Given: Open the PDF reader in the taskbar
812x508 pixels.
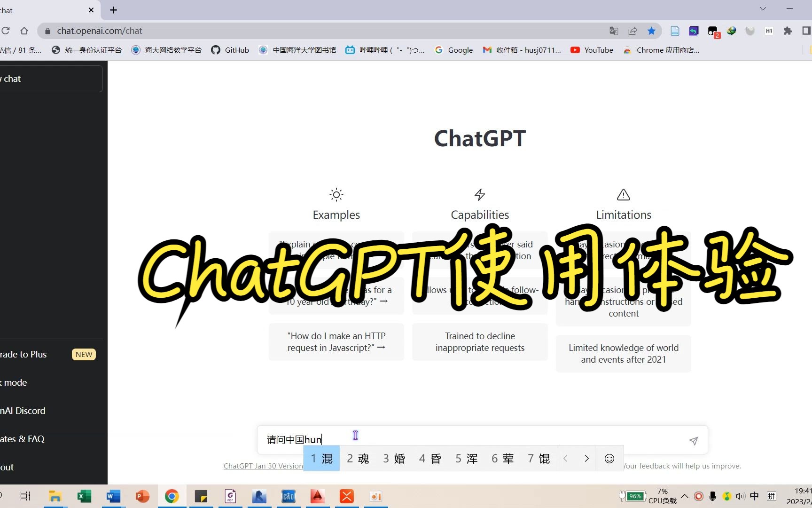Looking at the screenshot, I should point(230,496).
